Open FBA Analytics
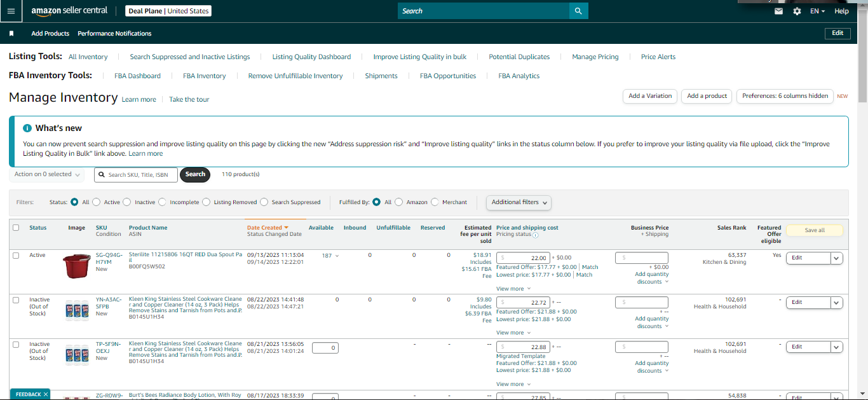The height and width of the screenshot is (400, 868). click(x=519, y=76)
